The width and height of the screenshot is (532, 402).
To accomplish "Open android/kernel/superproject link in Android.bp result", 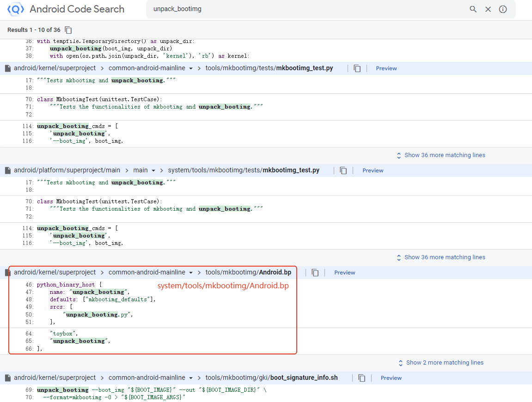I will point(55,273).
